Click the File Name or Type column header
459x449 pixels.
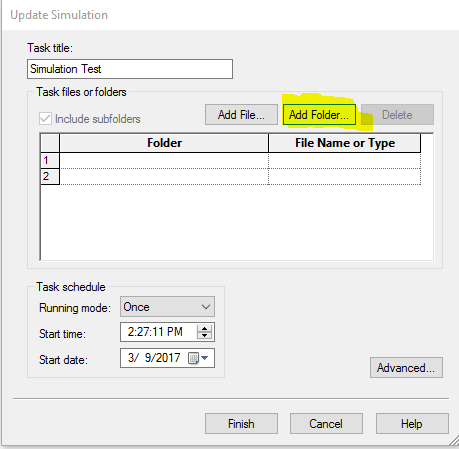(345, 143)
